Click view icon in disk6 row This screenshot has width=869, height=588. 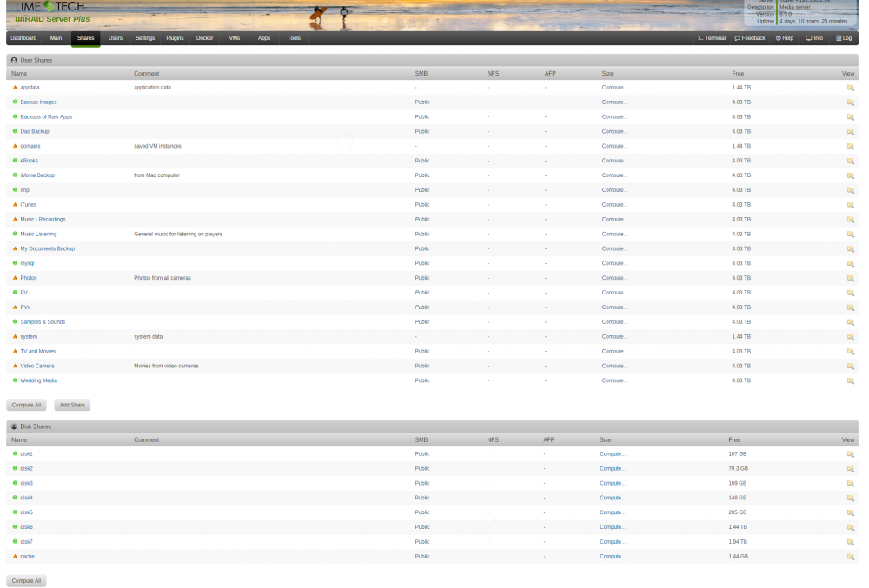[850, 528]
